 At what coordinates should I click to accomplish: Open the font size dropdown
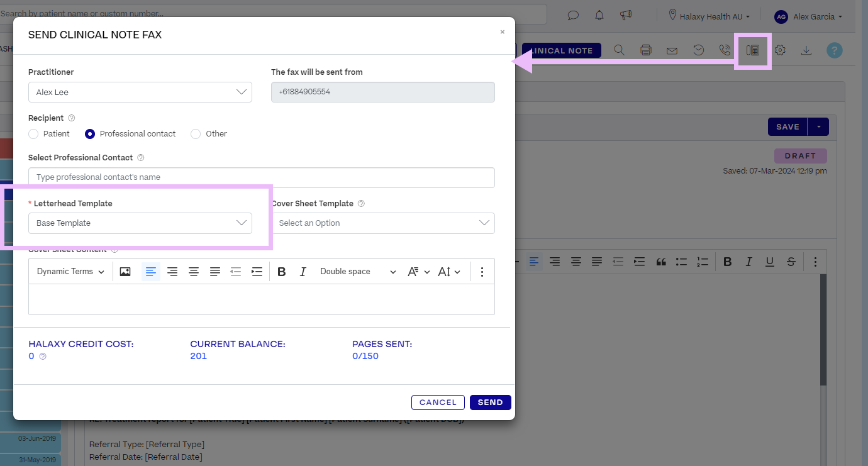(x=449, y=272)
